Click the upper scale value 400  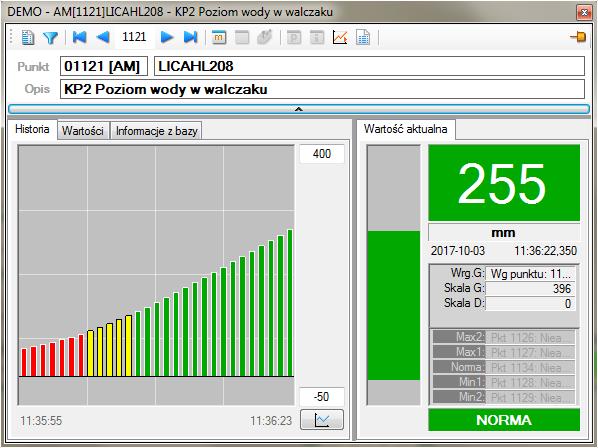(322, 154)
